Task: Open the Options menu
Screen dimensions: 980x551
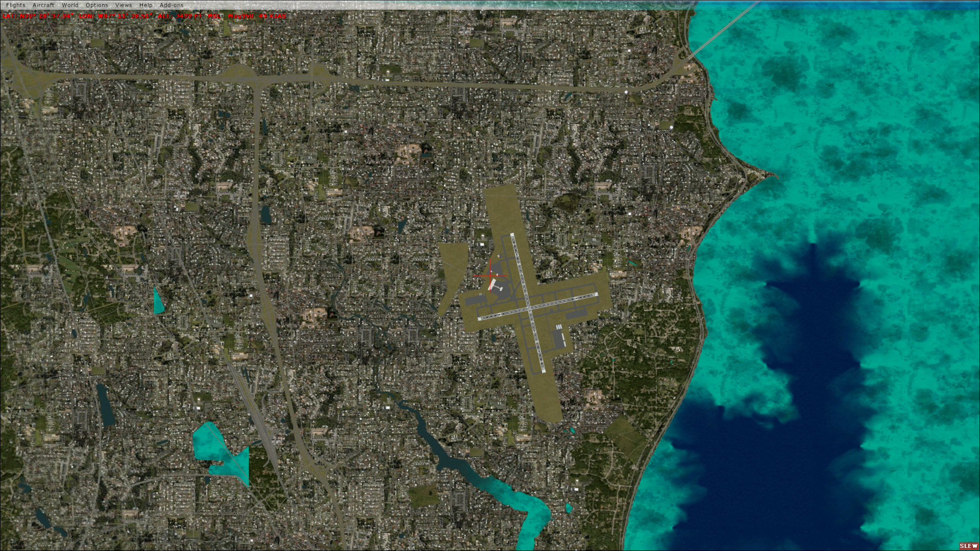Action: [x=96, y=5]
